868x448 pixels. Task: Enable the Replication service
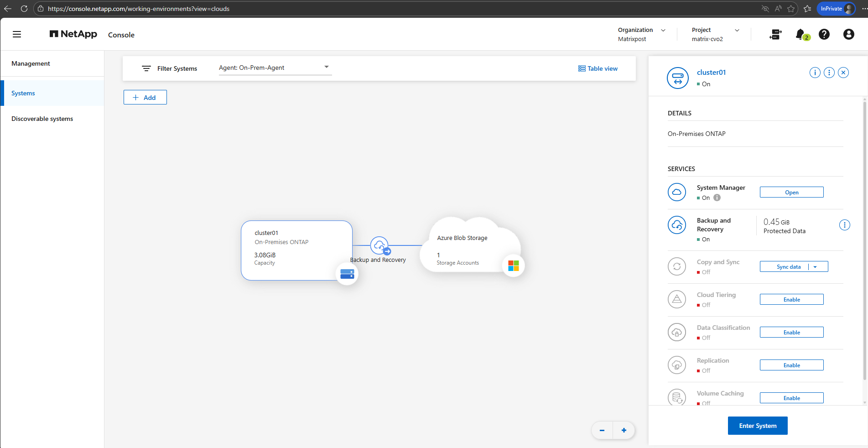click(x=791, y=365)
